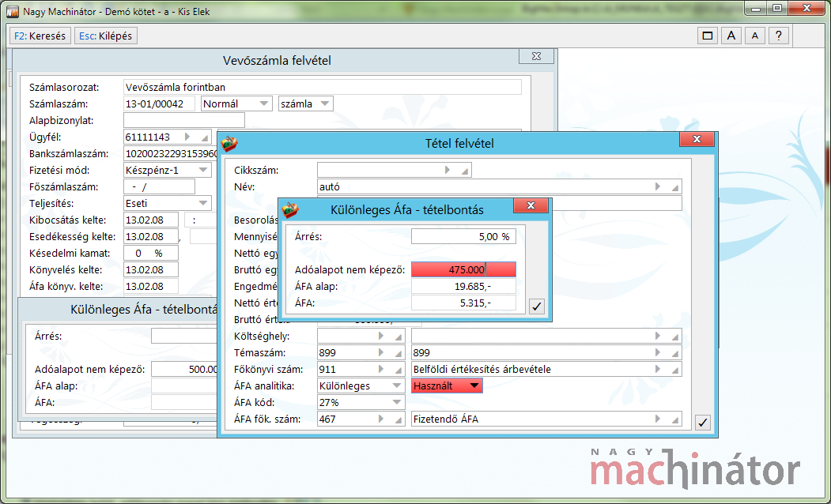Click the Fizetendő ÁFA corner triangle icon

tap(674, 419)
